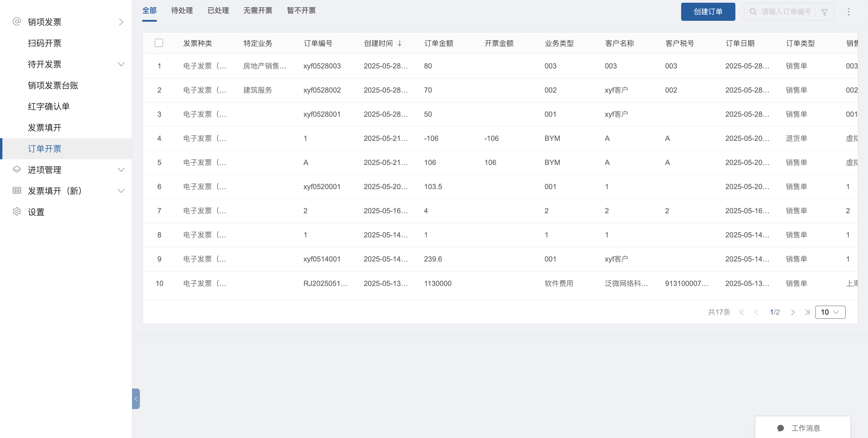
Task: Open 扫码开票 in the sidebar
Action: [45, 43]
